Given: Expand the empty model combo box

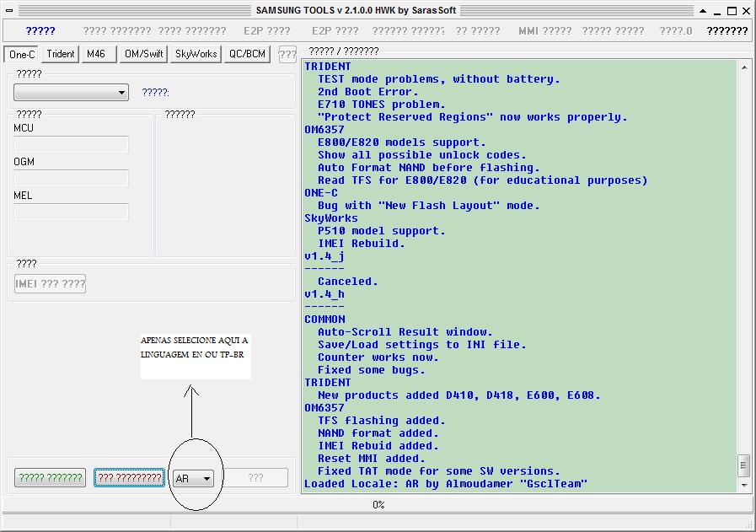Looking at the screenshot, I should pyautogui.click(x=71, y=93).
